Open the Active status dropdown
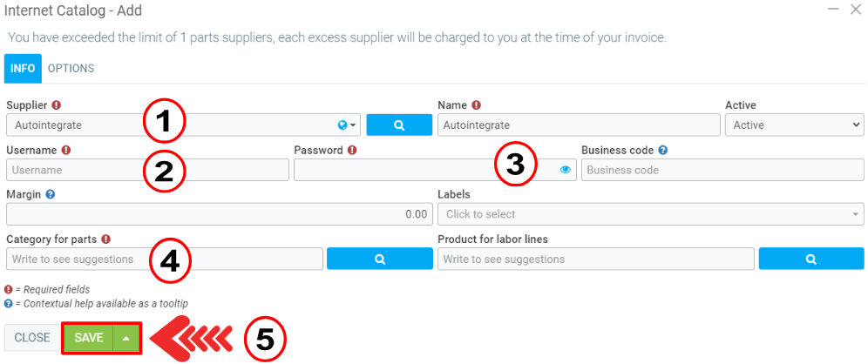Viewport: 868px width, 364px height. click(793, 125)
